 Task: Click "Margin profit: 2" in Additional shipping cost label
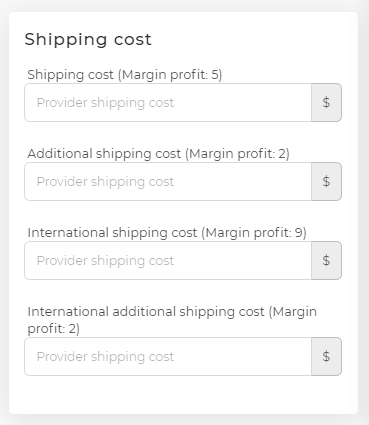(x=237, y=154)
